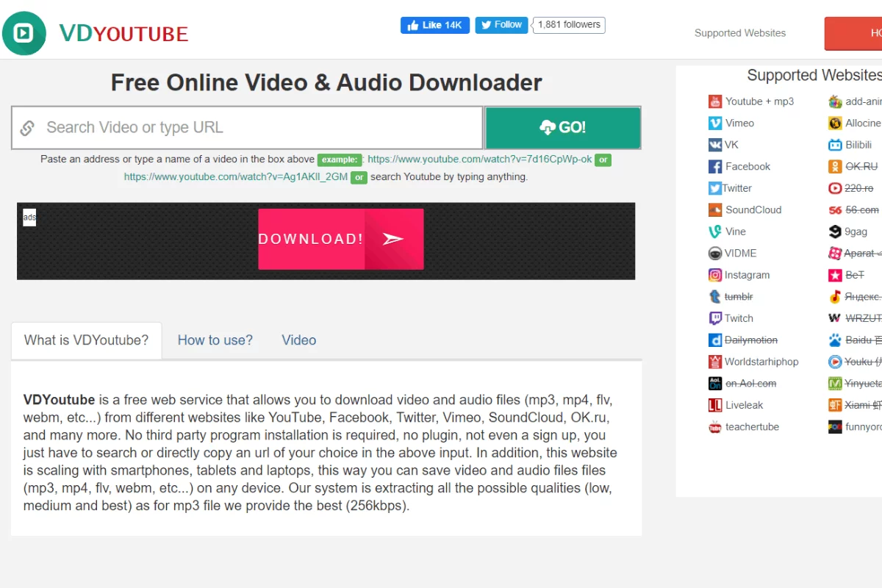Click the WRZUTA website link text

pos(863,318)
